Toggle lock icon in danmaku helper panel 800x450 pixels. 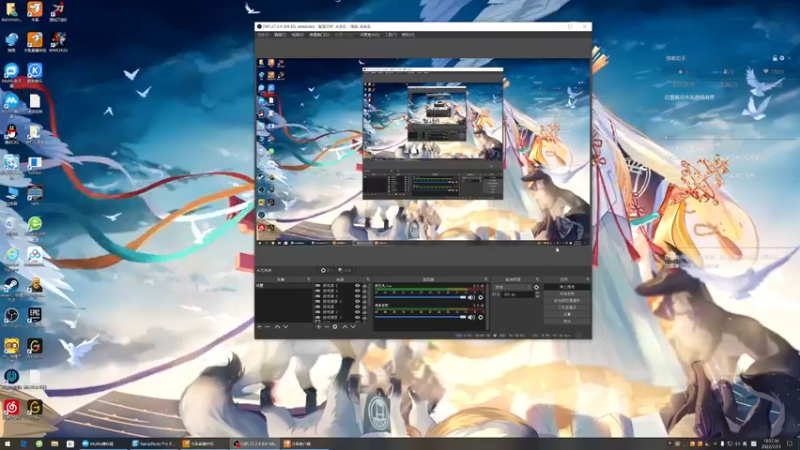(775, 58)
